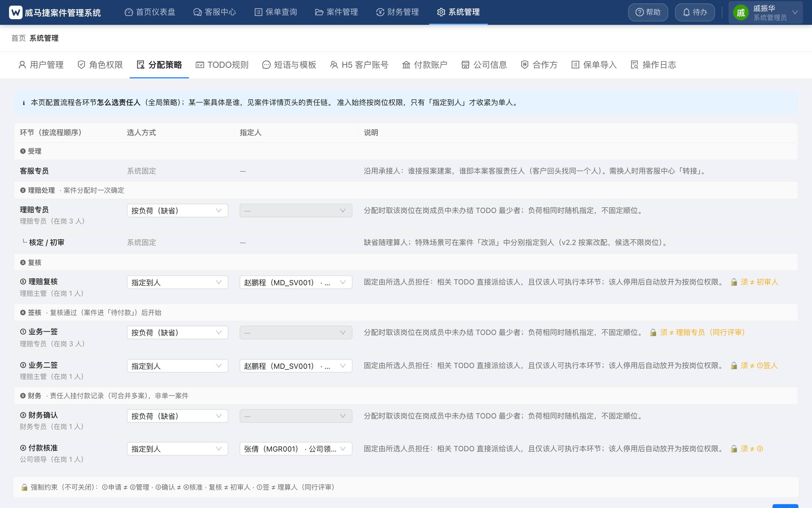Click the 首页 breadcrumb link
The width and height of the screenshot is (812, 508).
pyautogui.click(x=18, y=38)
